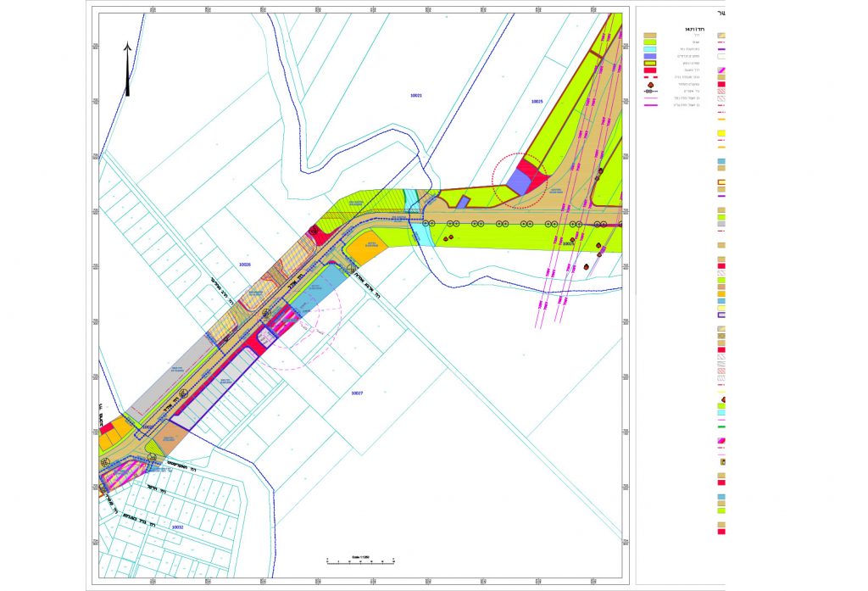Click parcel label 10021

pos(415,95)
